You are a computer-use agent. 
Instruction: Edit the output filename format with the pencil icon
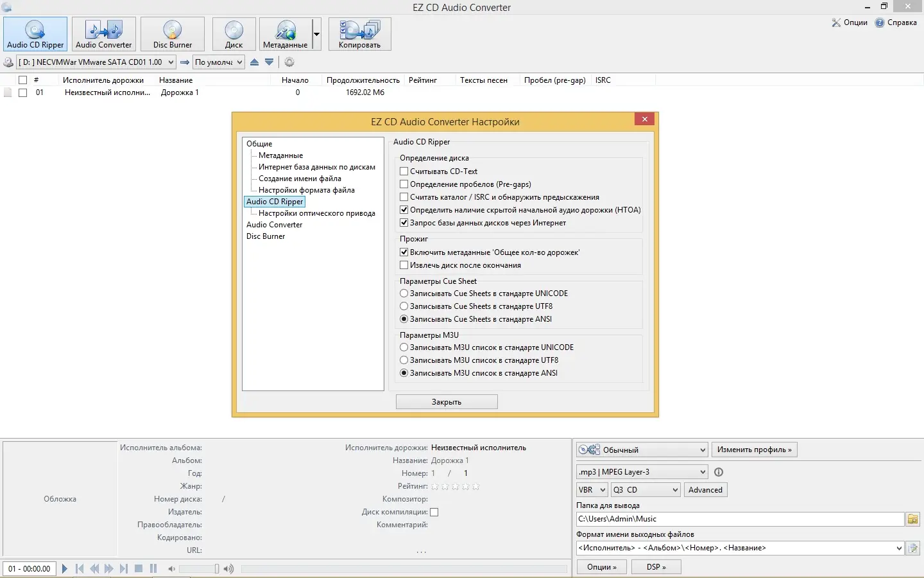coord(914,548)
